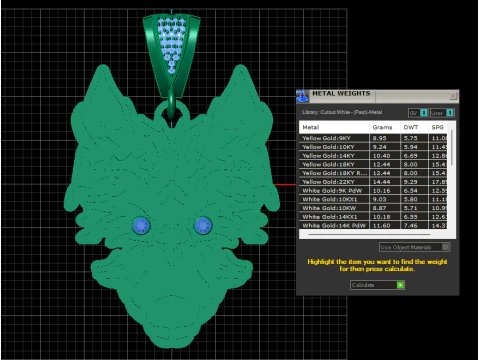The height and width of the screenshot is (360, 480).
Task: Select the White Gold:14KX1 row
Action: pos(373,217)
